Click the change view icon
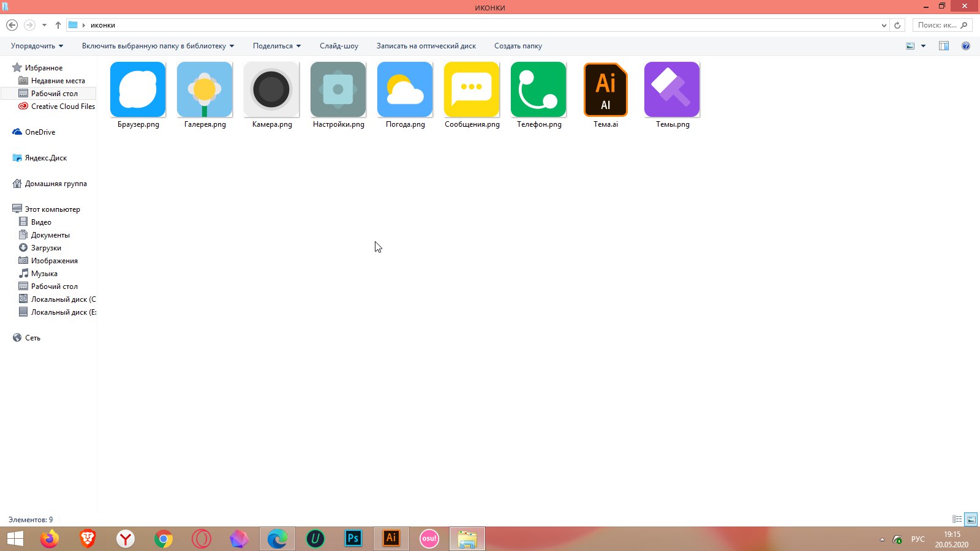The image size is (980, 551). tap(910, 46)
